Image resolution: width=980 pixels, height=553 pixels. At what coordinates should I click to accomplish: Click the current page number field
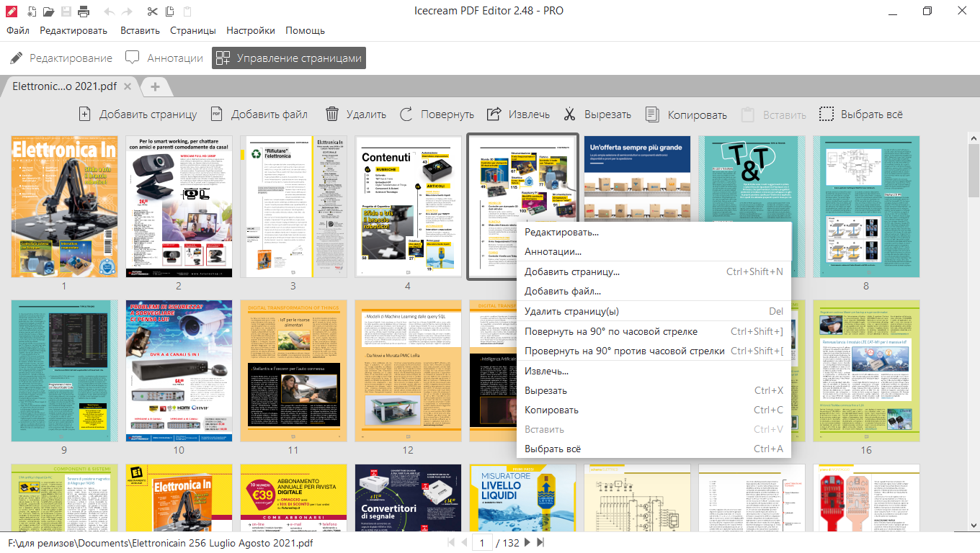tap(482, 543)
